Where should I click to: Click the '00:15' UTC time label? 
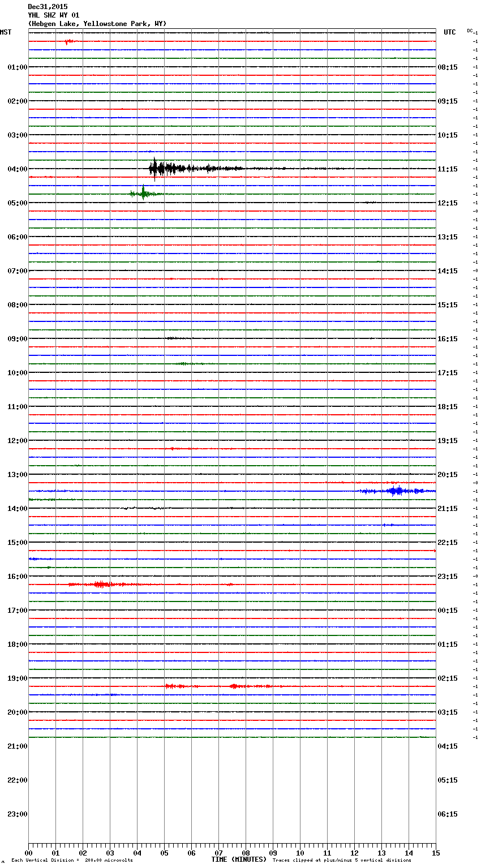pos(448,611)
